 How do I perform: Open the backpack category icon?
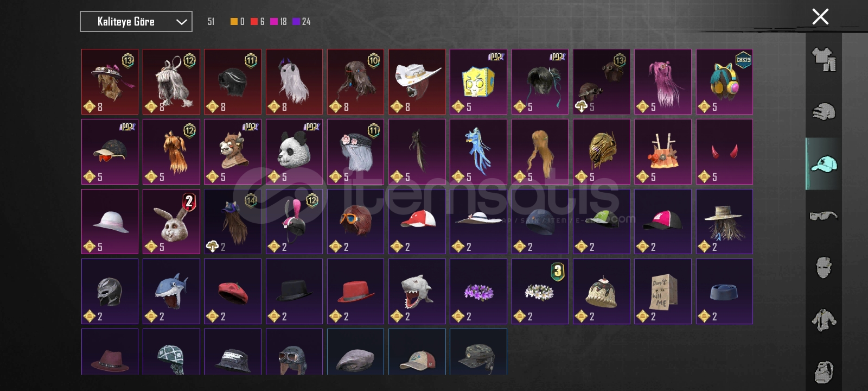pyautogui.click(x=824, y=372)
